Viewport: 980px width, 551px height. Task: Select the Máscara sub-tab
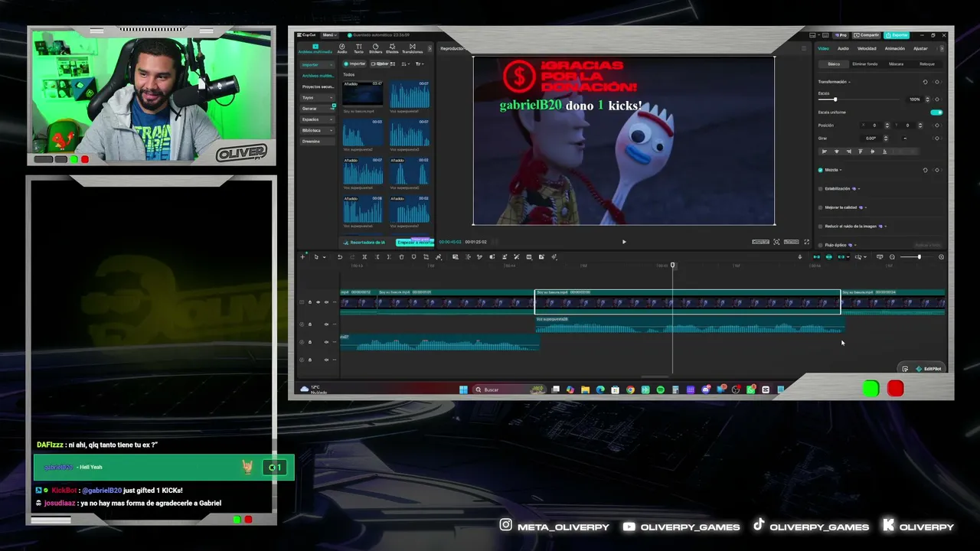coord(896,64)
